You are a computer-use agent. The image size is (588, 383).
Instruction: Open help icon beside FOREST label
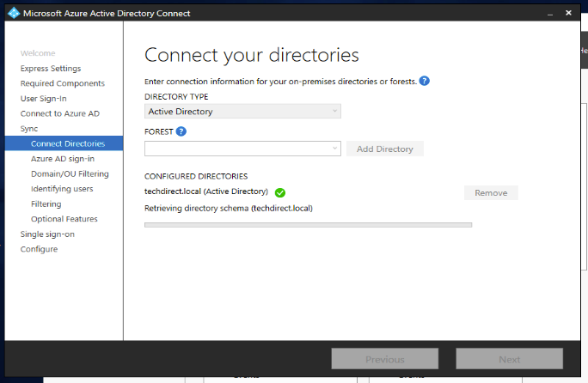click(181, 131)
